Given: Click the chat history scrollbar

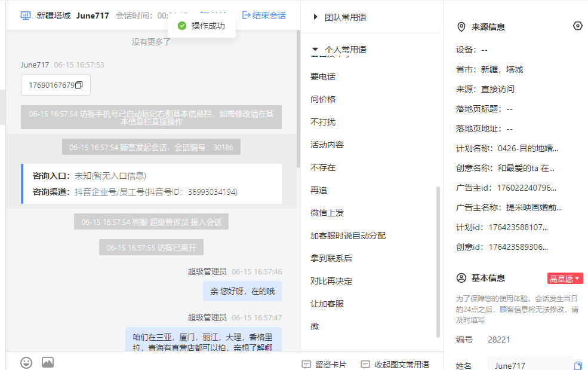Looking at the screenshot, I should [298, 99].
